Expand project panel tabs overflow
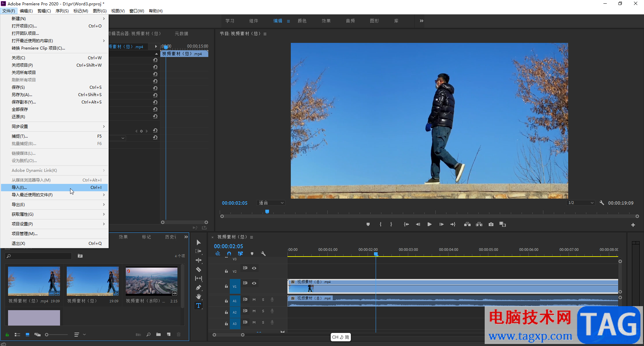 186,237
